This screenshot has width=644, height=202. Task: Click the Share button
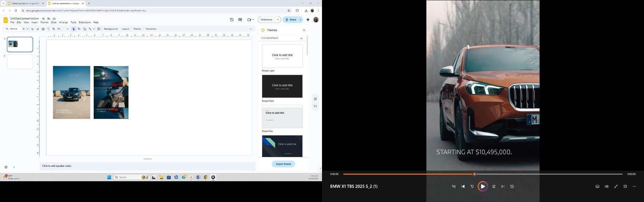pos(291,20)
